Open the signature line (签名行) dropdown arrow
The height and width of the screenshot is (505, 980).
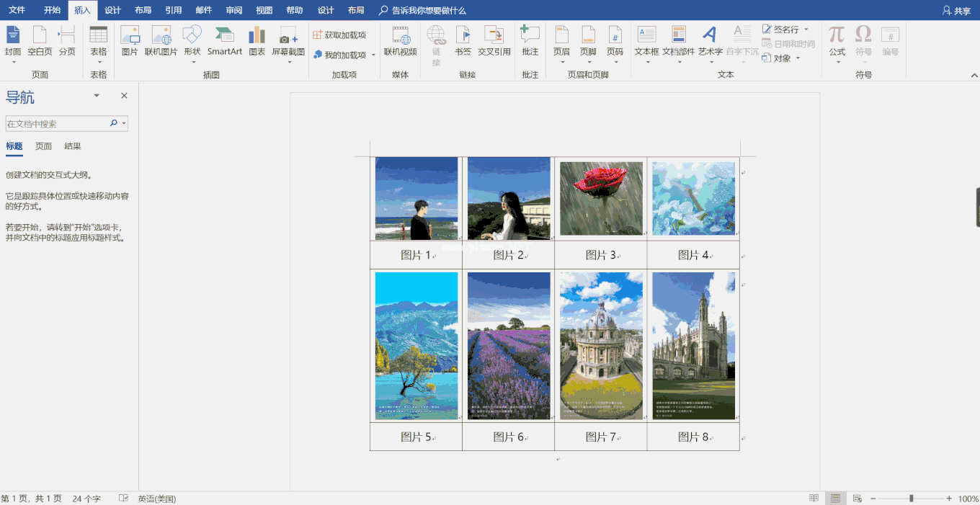[x=806, y=30]
